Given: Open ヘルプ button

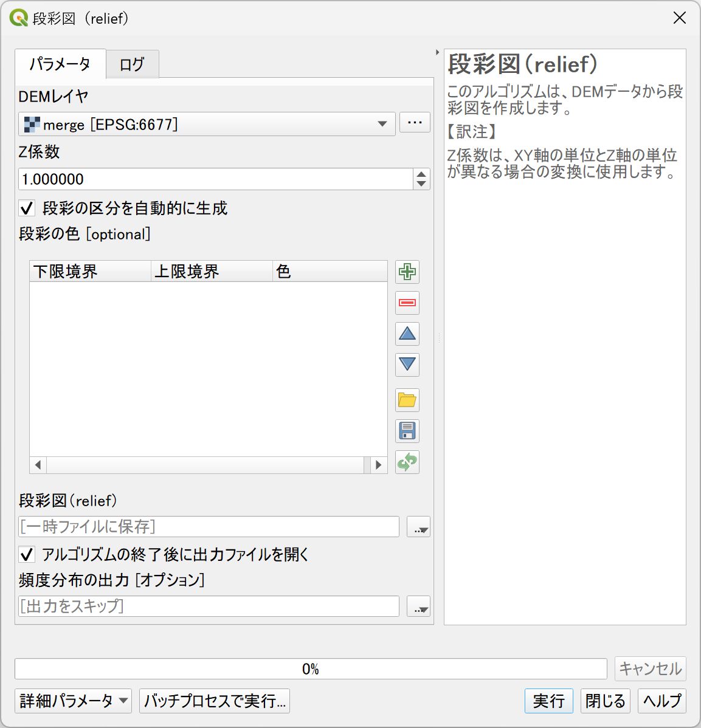Looking at the screenshot, I should point(662,701).
